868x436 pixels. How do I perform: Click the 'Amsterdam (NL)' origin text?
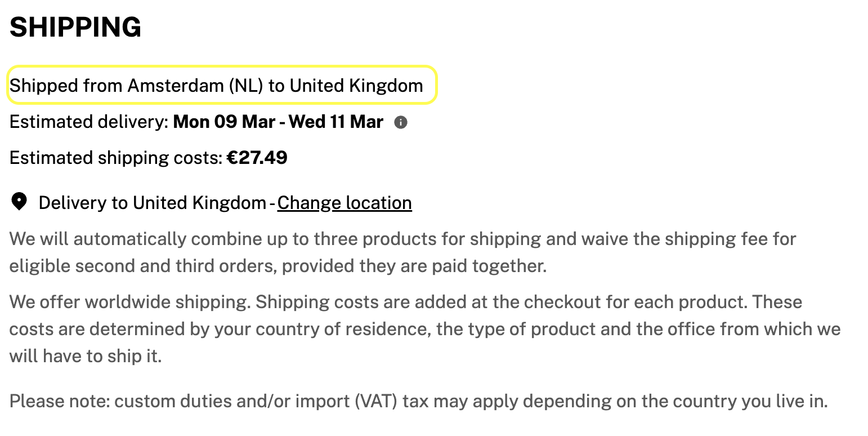195,86
